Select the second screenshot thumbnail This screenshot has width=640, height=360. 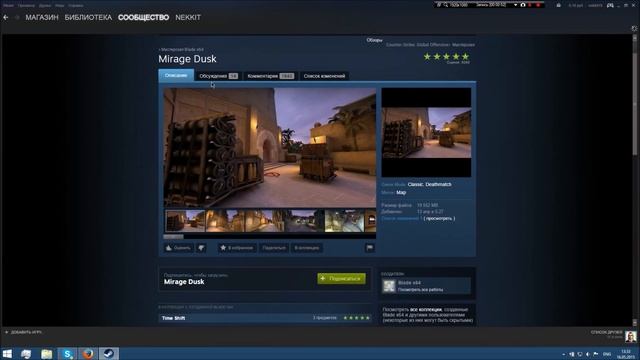coord(225,221)
